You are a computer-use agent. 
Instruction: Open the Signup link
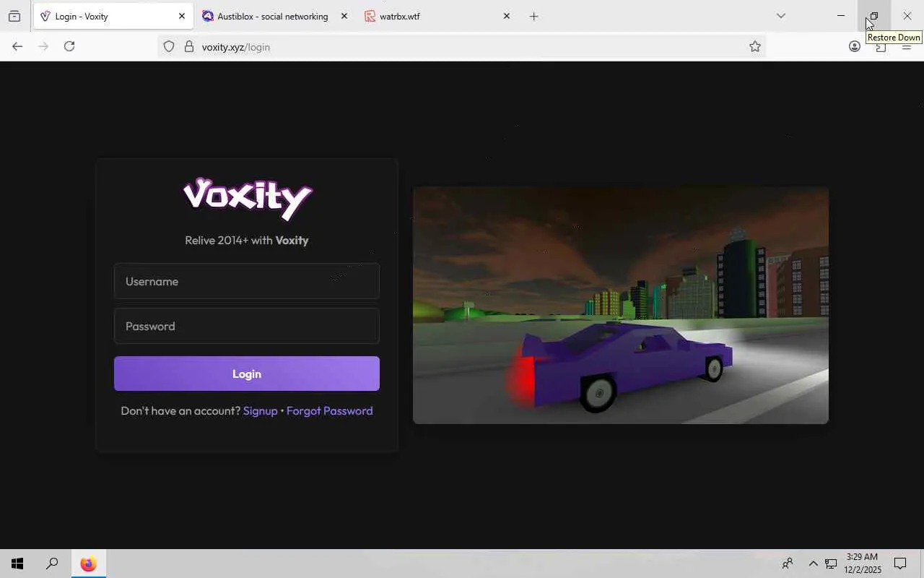(x=260, y=410)
